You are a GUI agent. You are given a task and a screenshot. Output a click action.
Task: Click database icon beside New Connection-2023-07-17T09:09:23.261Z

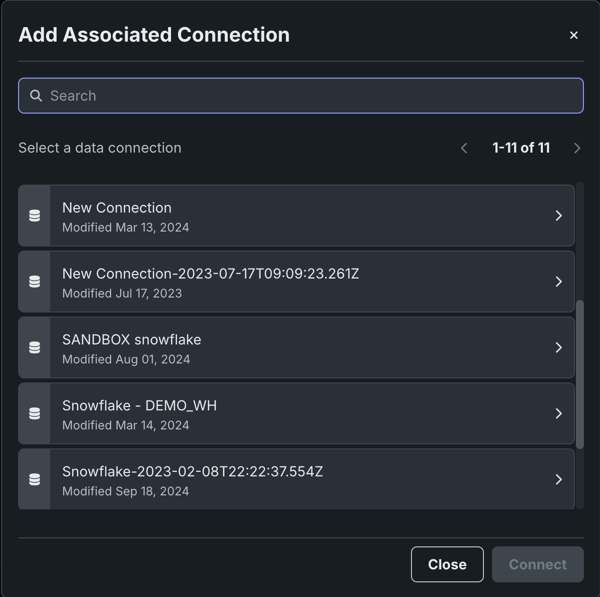(x=34, y=281)
